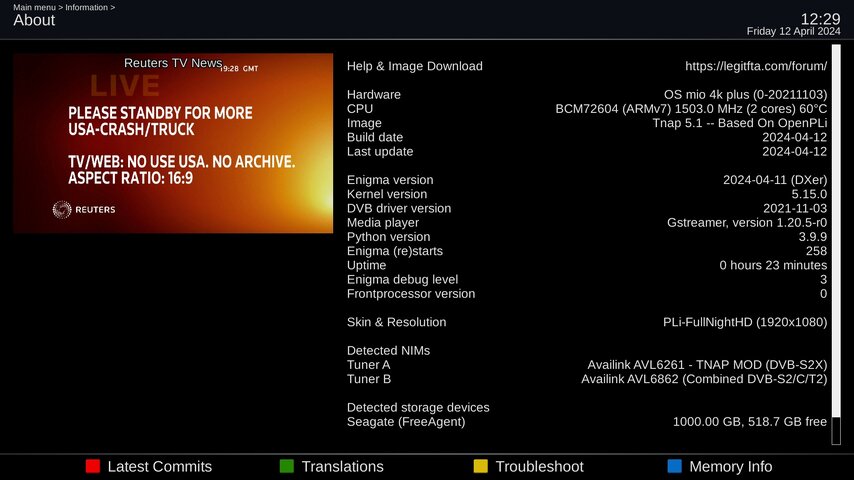854x480 pixels.
Task: Click restarts count '258'
Action: (816, 251)
